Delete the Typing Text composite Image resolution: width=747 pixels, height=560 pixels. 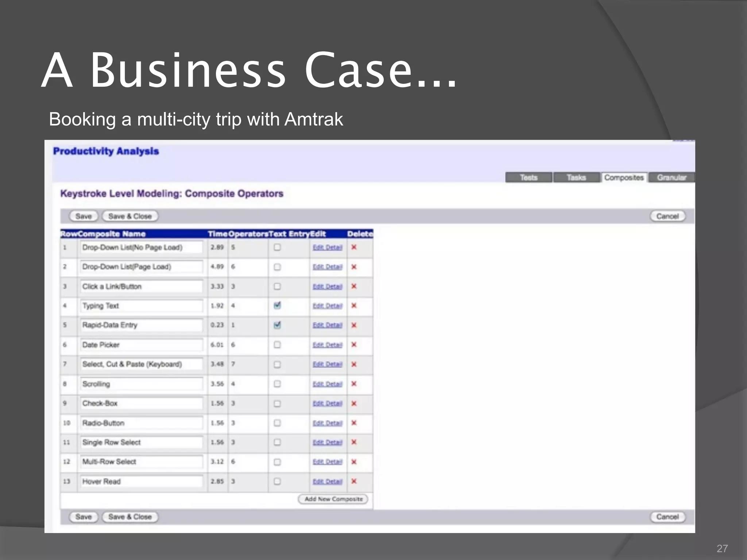click(353, 306)
